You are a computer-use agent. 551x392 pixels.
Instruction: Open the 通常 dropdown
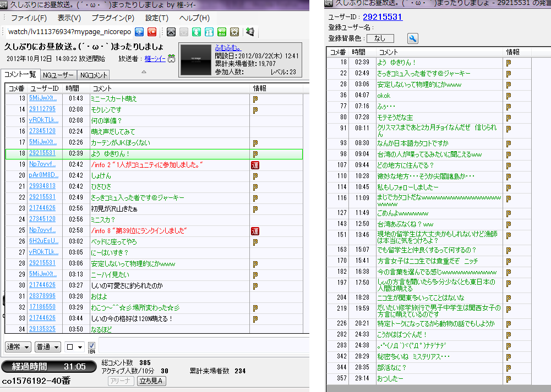coord(18,347)
